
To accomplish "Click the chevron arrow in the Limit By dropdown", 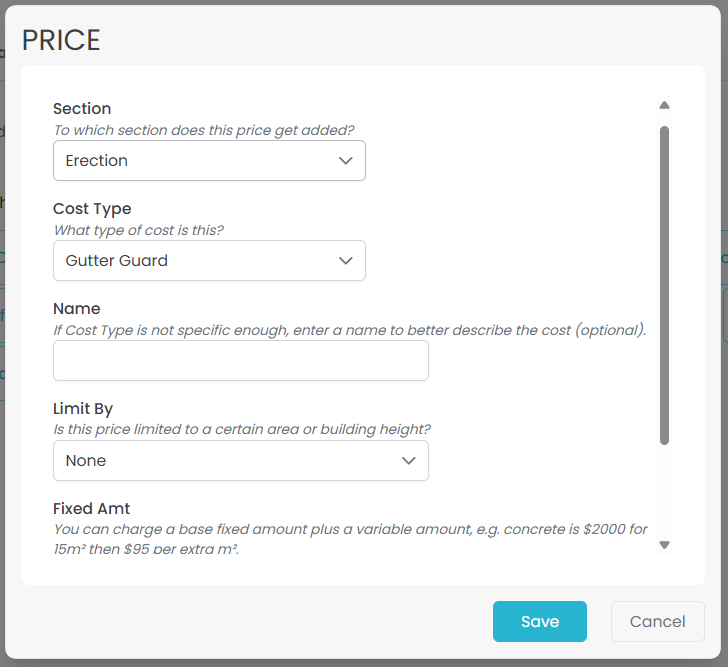I will (408, 461).
